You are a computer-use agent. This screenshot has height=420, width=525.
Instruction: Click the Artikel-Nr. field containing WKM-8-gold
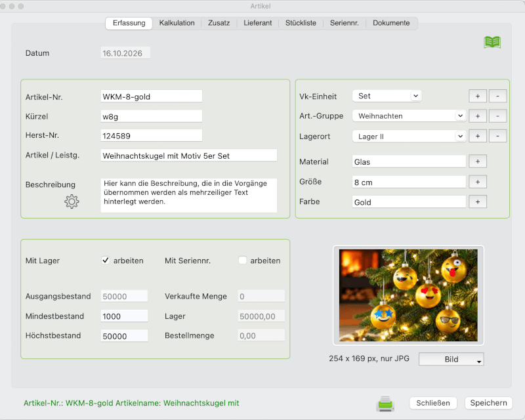[152, 96]
